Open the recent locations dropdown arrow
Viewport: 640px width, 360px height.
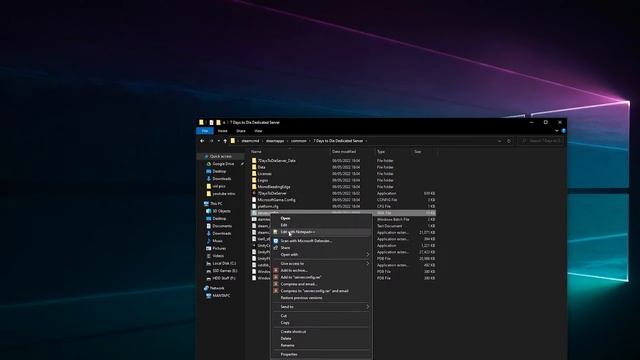(x=219, y=141)
